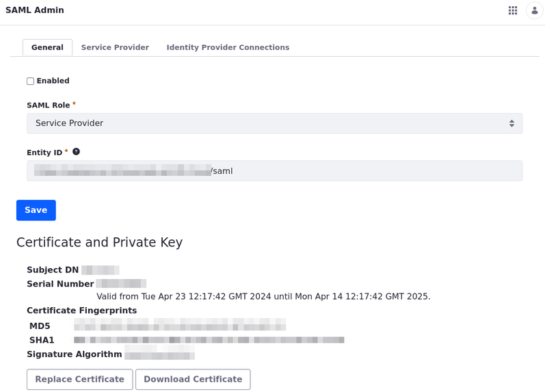Click the Certificate and Private Key heading
The image size is (545, 392).
pyautogui.click(x=99, y=243)
